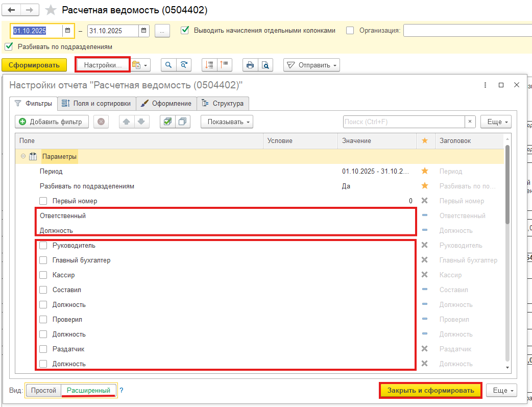Click star icon in Разбивать по подразделениям row
532x407 pixels.
(424, 186)
